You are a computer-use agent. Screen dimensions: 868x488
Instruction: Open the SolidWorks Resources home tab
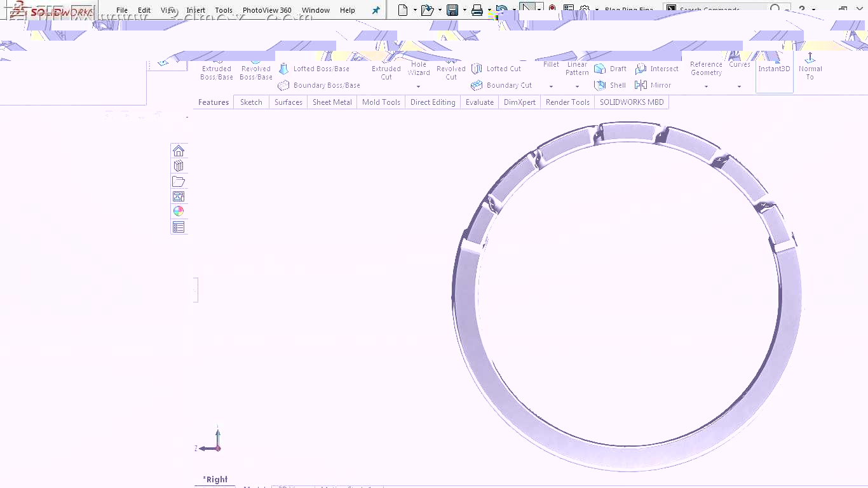[179, 151]
